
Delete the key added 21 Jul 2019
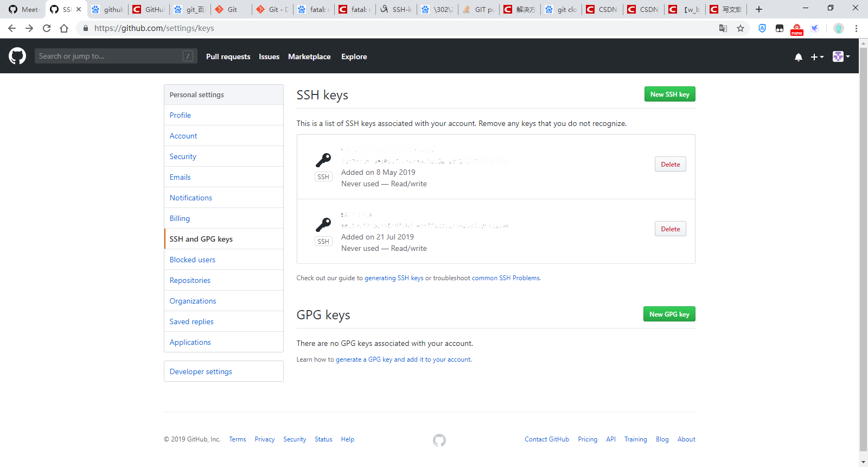coord(670,229)
